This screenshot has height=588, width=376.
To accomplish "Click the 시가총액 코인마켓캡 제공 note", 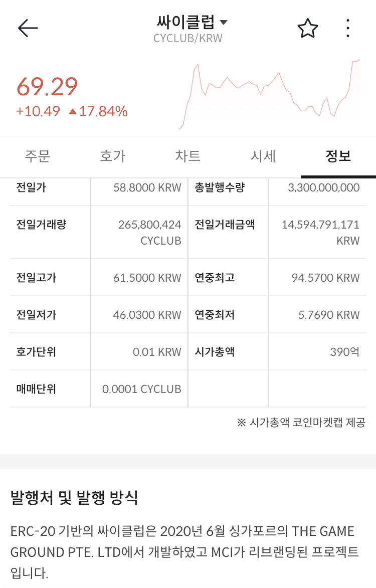I will [x=301, y=423].
